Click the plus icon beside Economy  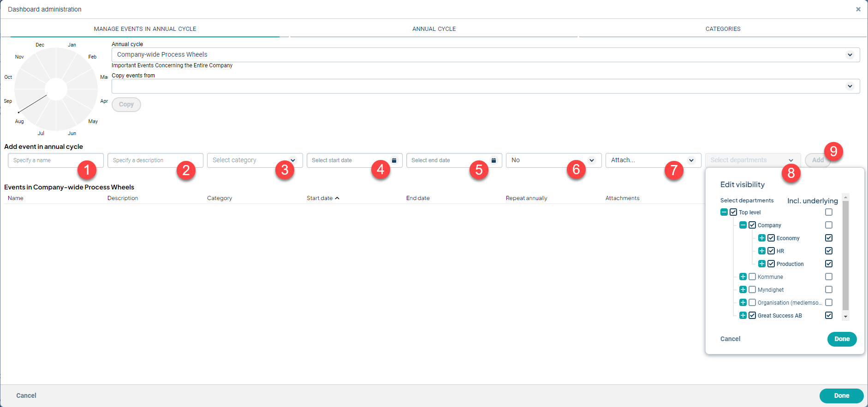pos(761,238)
